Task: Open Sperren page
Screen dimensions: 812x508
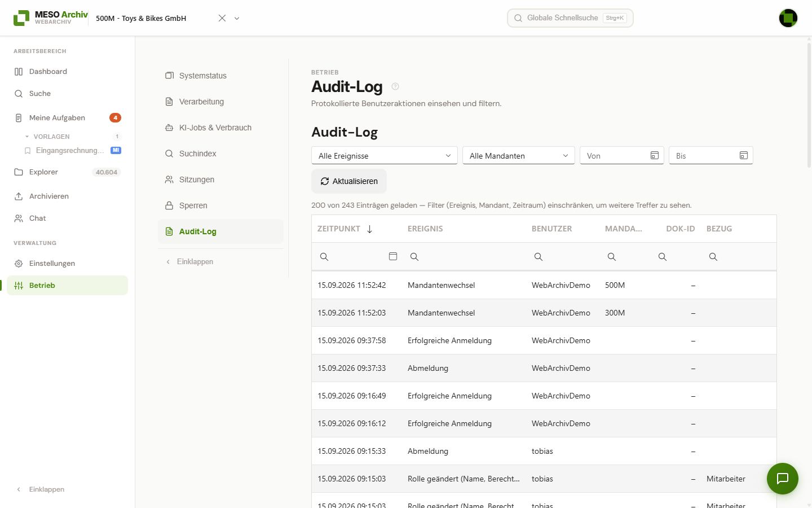Action: point(220,205)
